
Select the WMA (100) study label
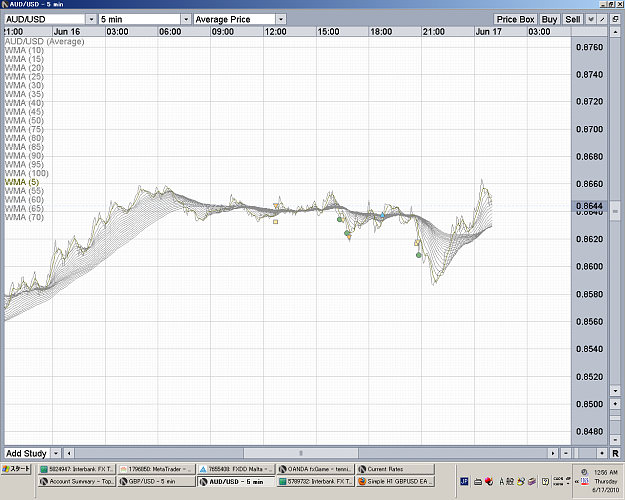click(27, 173)
